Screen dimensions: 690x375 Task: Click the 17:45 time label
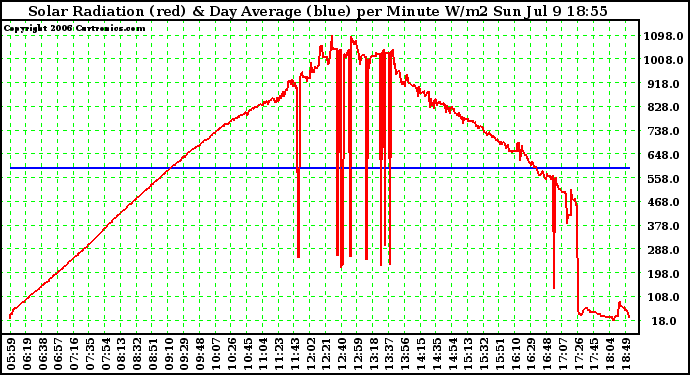click(595, 354)
